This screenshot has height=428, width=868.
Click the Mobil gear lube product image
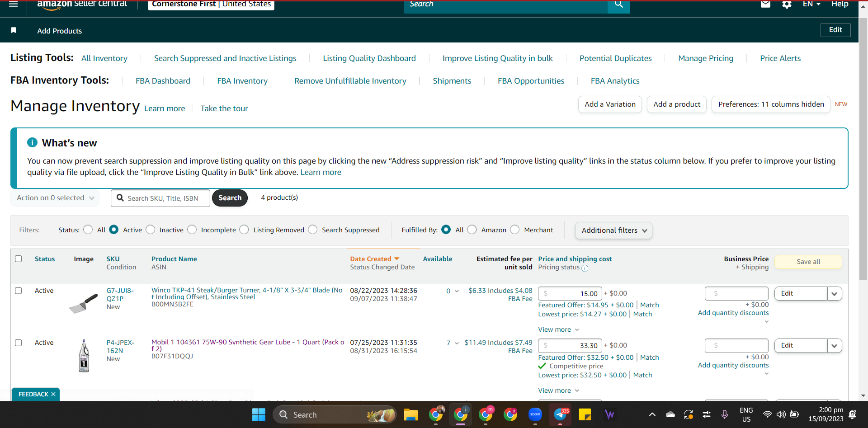[x=84, y=356]
